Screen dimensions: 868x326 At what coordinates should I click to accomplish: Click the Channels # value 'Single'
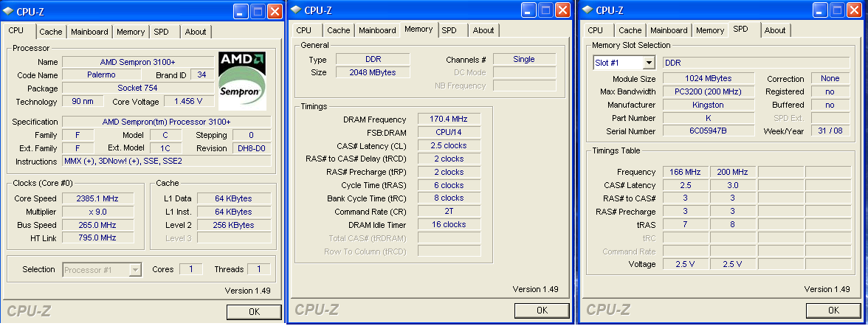point(524,59)
